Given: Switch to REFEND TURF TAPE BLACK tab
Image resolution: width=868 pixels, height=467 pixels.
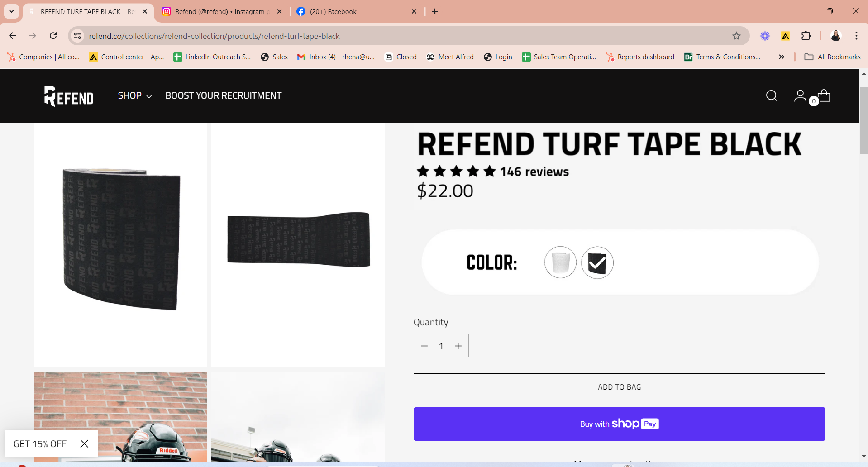Looking at the screenshot, I should pos(88,12).
